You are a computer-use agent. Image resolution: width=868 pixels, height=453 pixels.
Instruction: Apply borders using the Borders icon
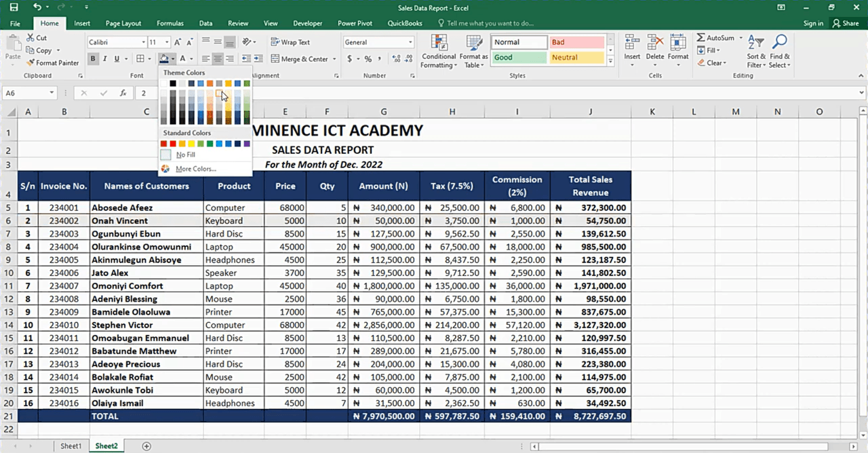140,59
